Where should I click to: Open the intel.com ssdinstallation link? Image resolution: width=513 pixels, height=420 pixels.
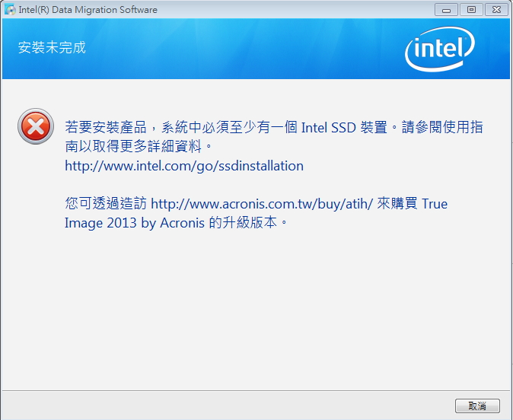184,166
